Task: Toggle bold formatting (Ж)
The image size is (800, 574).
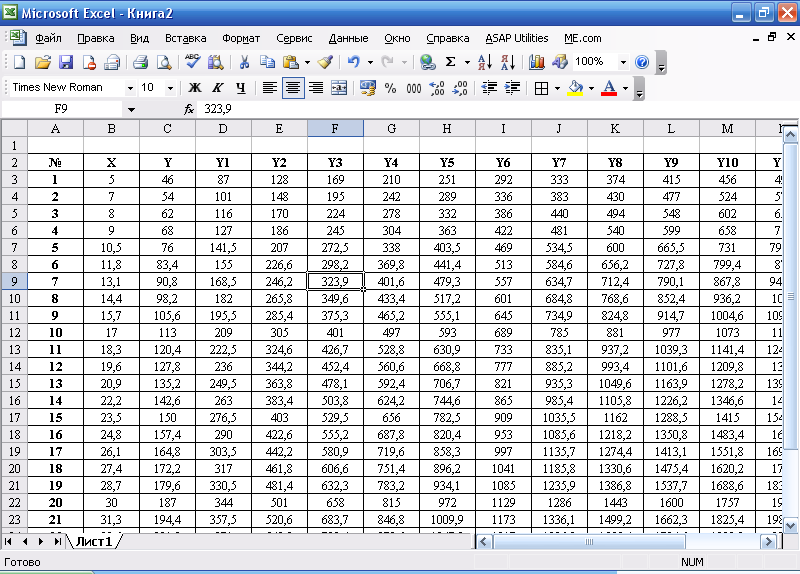Action: coord(195,88)
